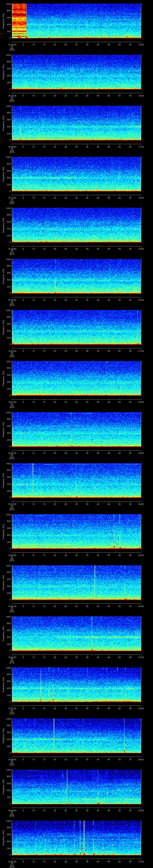Image resolution: width=153 pixels, height=868 pixels.
Task: Pick the spectrogram panel starting at 8:24:00
Action: (76, 531)
